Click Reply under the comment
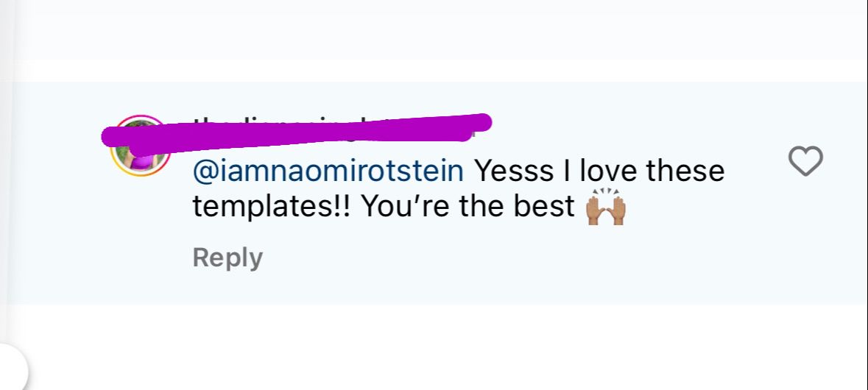 [x=227, y=258]
